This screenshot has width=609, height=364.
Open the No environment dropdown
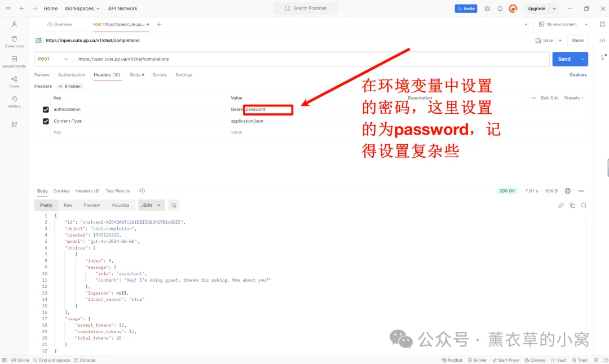tap(563, 24)
